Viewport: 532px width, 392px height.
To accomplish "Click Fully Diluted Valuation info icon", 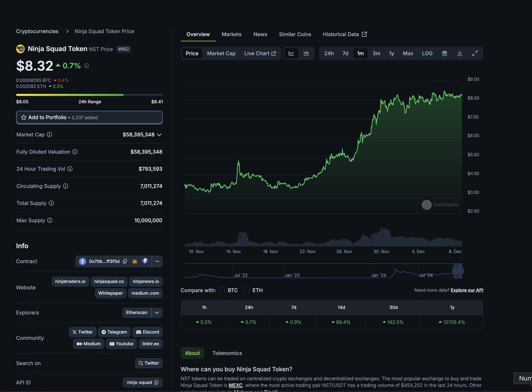I will coord(75,152).
